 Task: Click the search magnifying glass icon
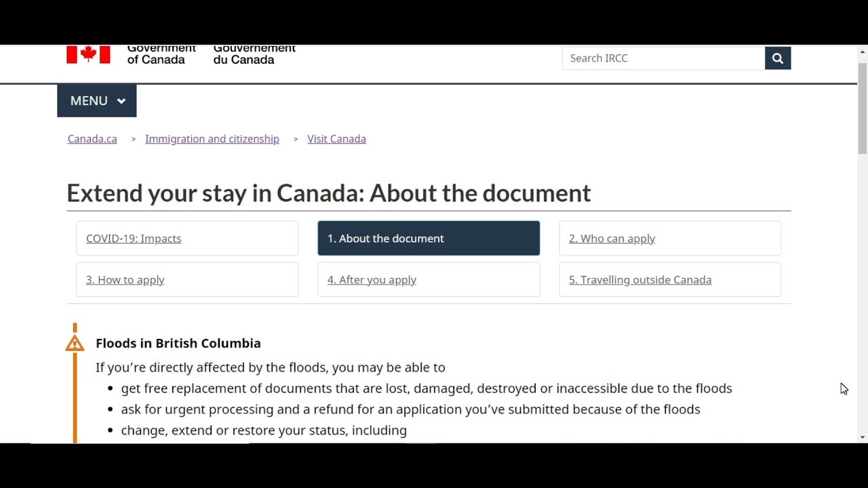click(777, 58)
